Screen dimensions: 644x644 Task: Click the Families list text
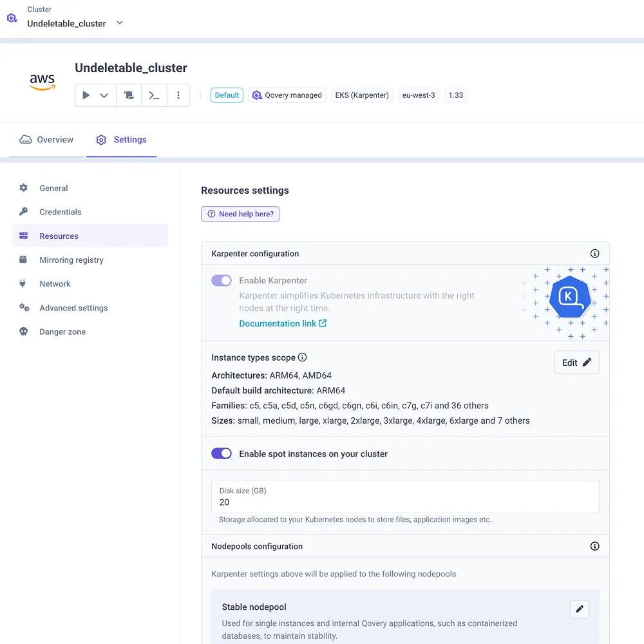point(350,405)
